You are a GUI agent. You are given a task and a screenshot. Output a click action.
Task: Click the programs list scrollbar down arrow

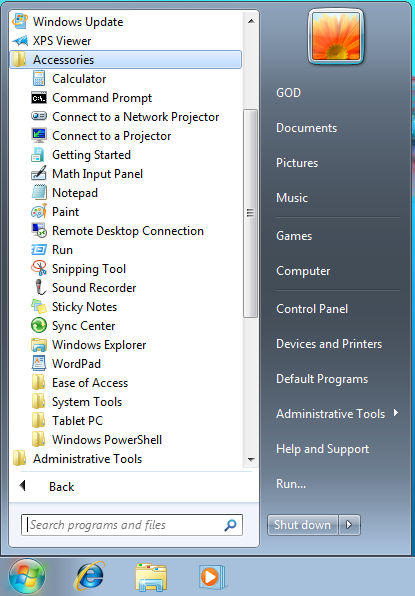(251, 460)
